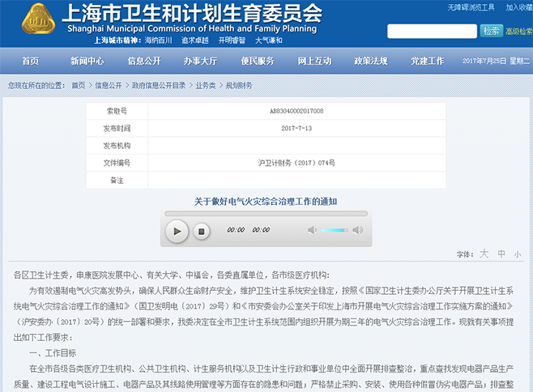
Task: Click the low volume speaker icon
Action: (x=312, y=230)
